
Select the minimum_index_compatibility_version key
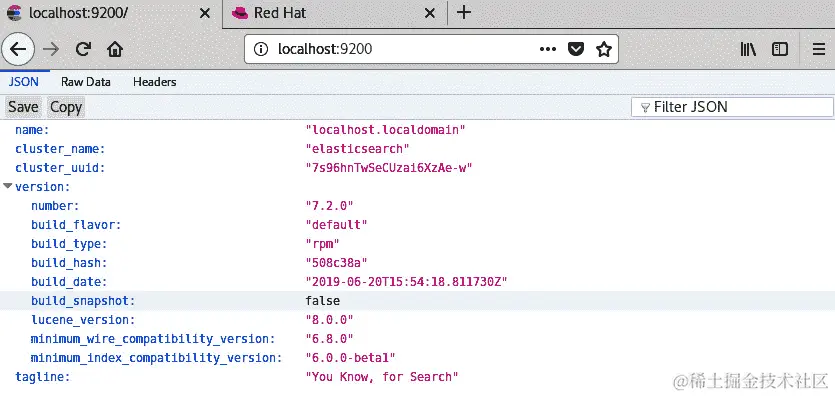tap(156, 358)
